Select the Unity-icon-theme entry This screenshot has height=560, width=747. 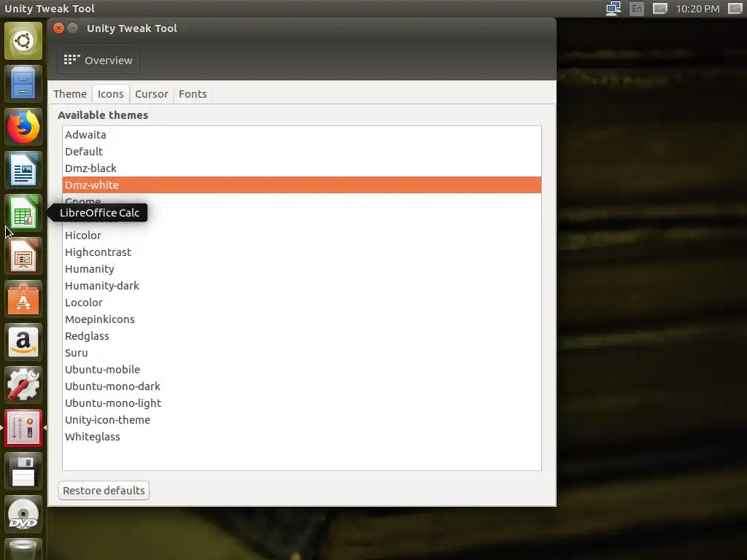(302, 420)
